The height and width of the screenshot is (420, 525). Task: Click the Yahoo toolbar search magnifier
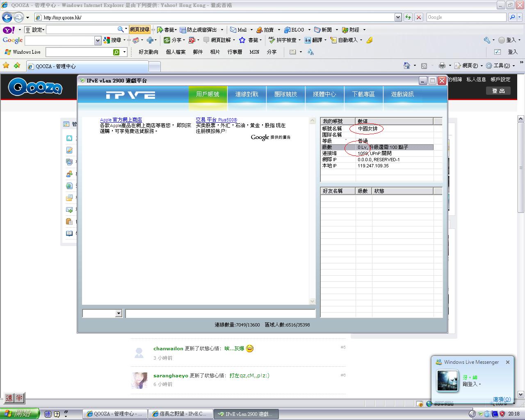tap(121, 30)
